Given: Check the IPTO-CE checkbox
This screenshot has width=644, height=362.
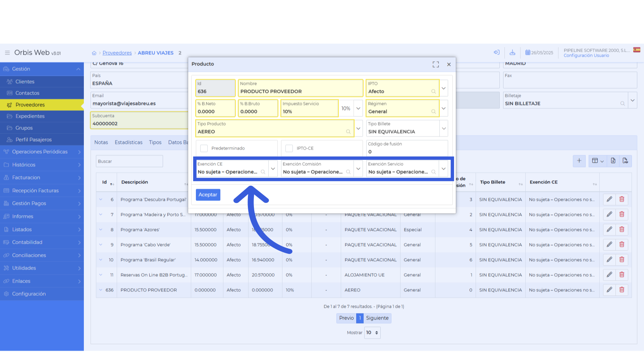Looking at the screenshot, I should (x=289, y=148).
